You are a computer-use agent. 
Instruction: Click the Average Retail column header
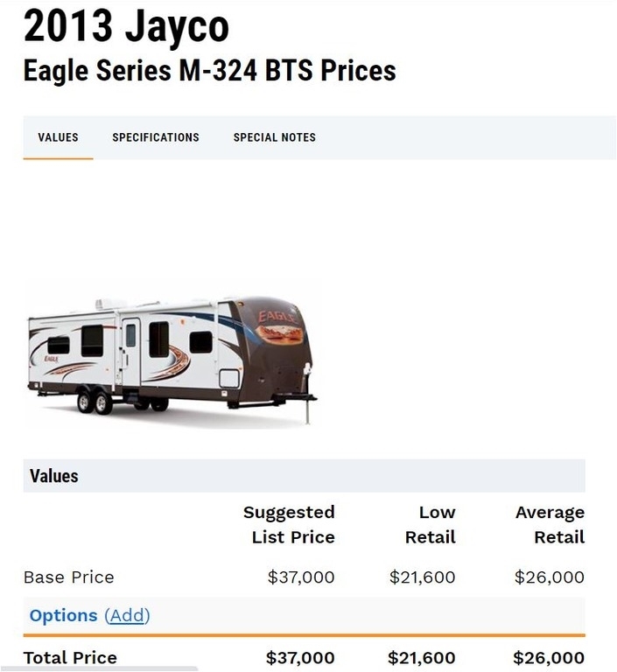point(550,524)
